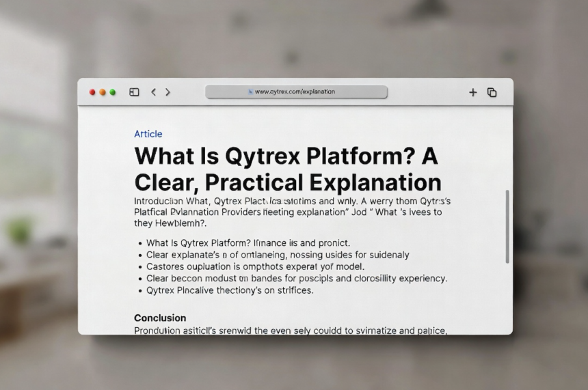
Task: Click the site icon in the address bar
Action: (x=250, y=92)
